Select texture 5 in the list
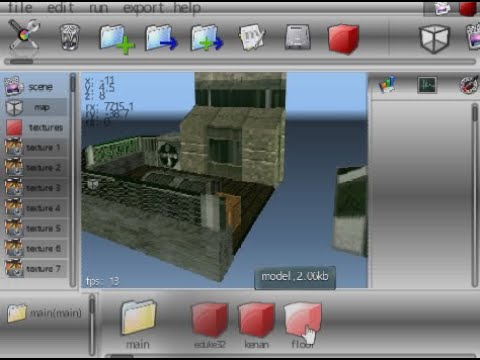Screen dimensions: 480x360 [x=35, y=228]
